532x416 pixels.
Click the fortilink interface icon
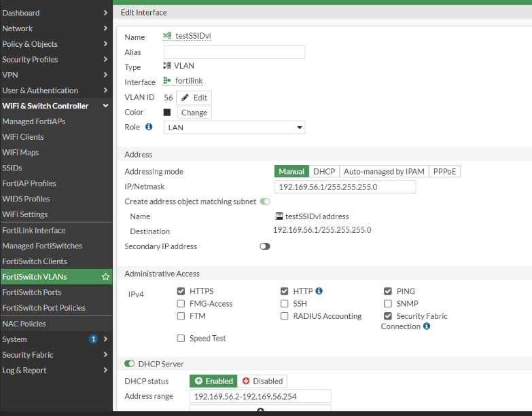[167, 81]
